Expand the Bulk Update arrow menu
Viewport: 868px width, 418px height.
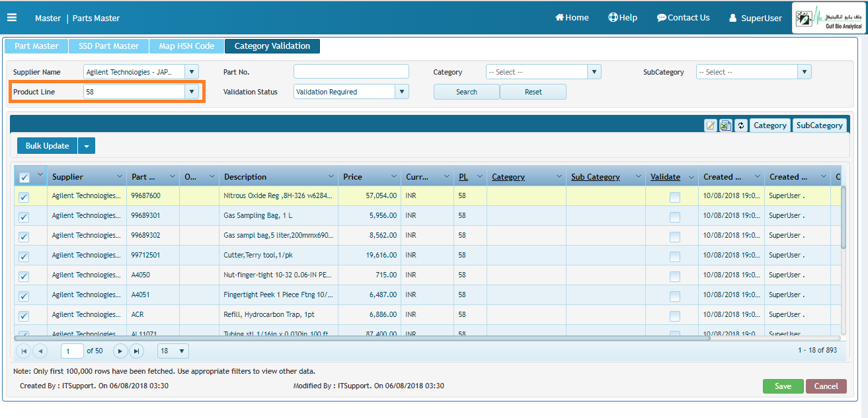coord(87,146)
